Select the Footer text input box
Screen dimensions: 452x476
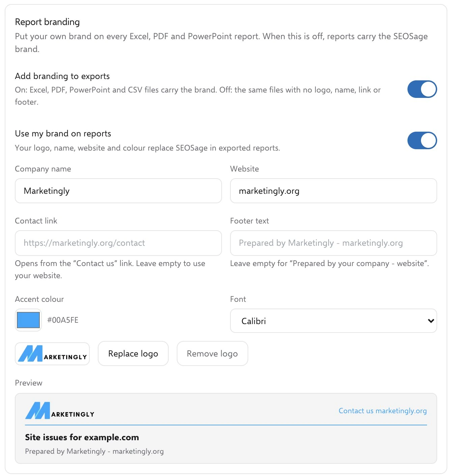[334, 243]
